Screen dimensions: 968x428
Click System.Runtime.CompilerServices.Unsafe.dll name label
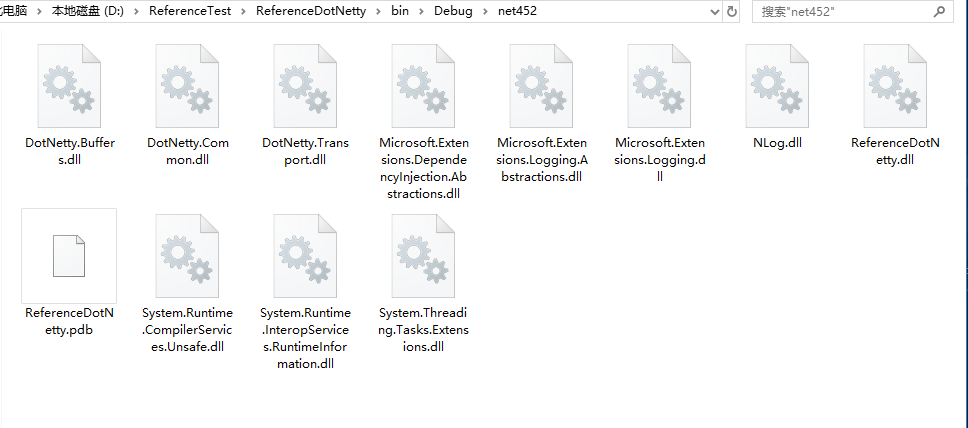(187, 330)
